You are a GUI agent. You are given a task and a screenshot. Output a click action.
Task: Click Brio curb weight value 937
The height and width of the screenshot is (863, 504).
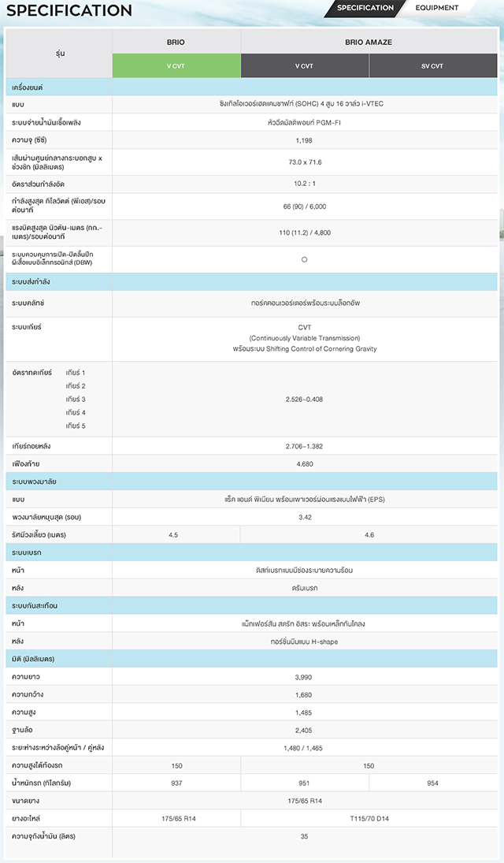click(x=176, y=783)
